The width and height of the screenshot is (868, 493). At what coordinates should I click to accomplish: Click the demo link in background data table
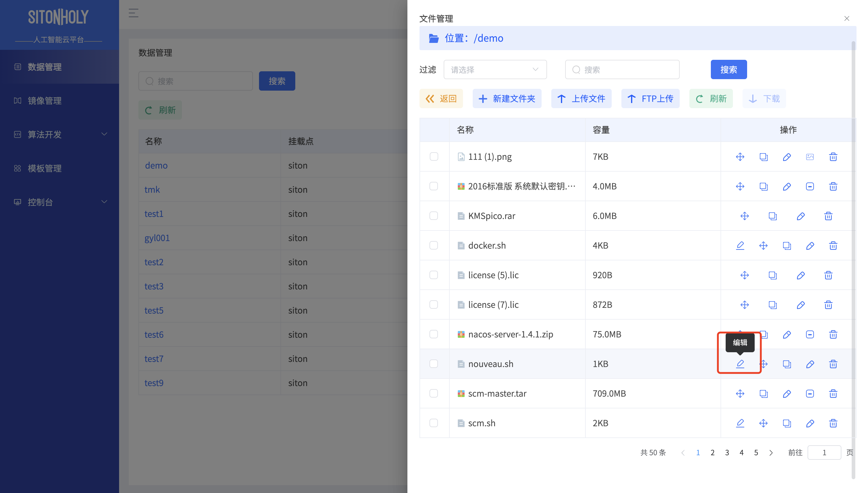pyautogui.click(x=156, y=165)
